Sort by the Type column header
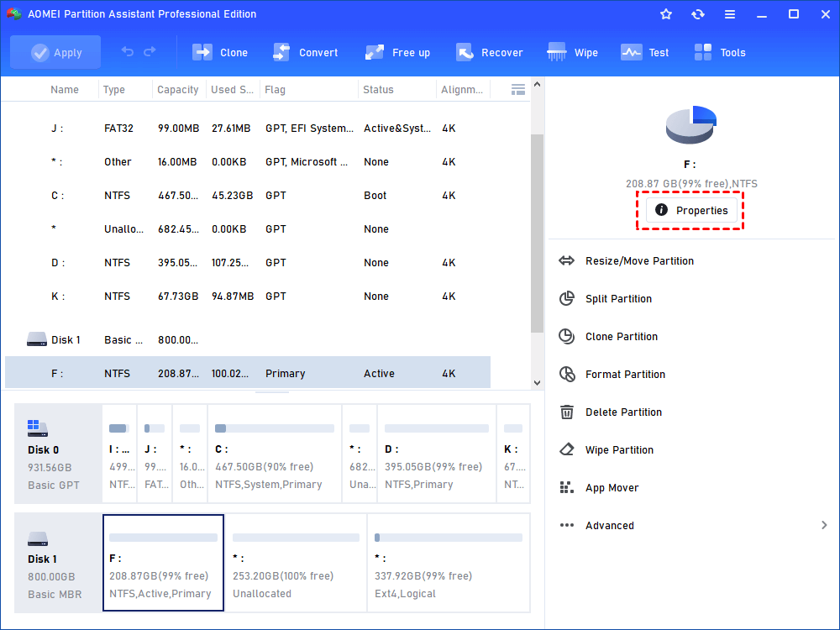Viewport: 840px width, 630px height. point(113,90)
